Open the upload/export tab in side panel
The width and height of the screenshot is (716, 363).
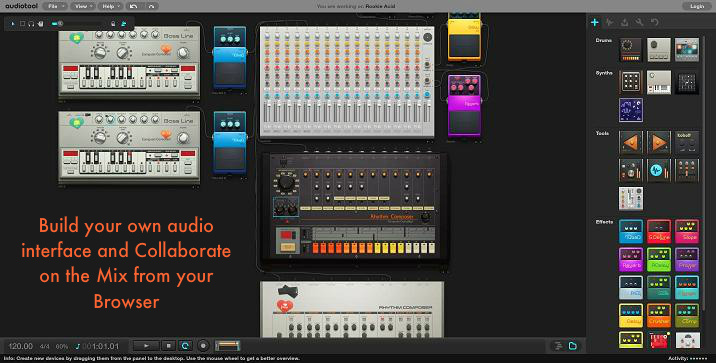[x=625, y=22]
